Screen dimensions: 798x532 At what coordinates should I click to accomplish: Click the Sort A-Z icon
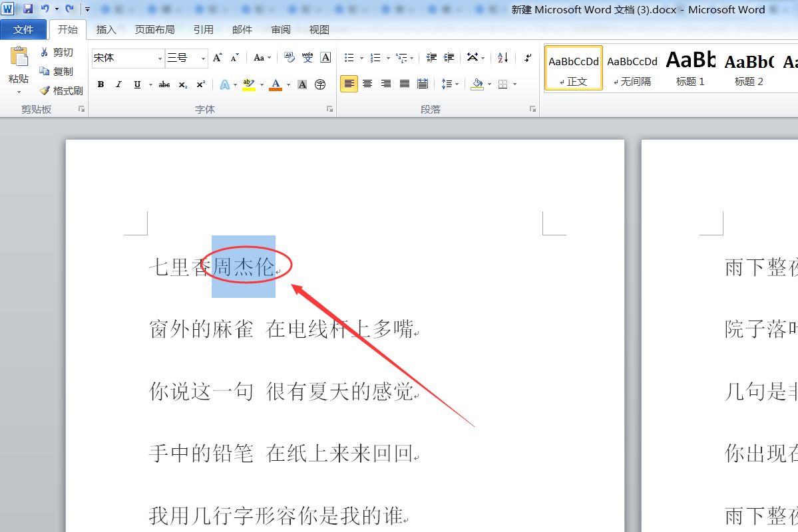click(x=502, y=57)
